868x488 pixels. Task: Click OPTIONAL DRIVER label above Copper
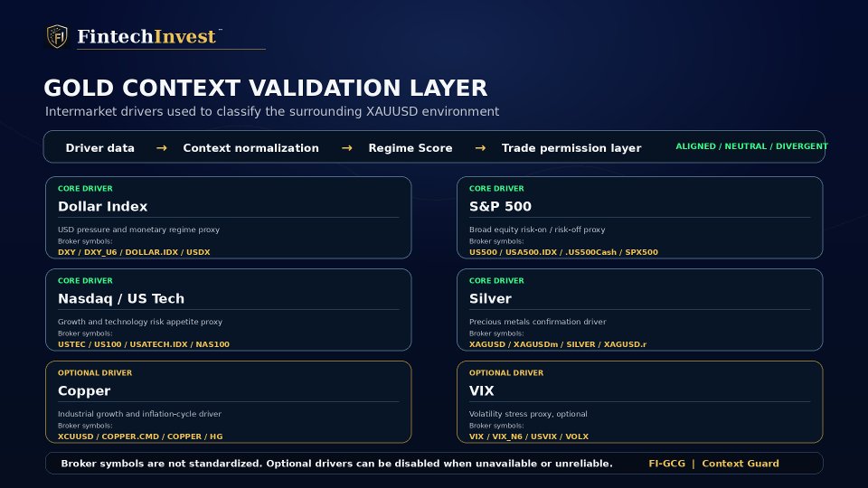tap(95, 373)
